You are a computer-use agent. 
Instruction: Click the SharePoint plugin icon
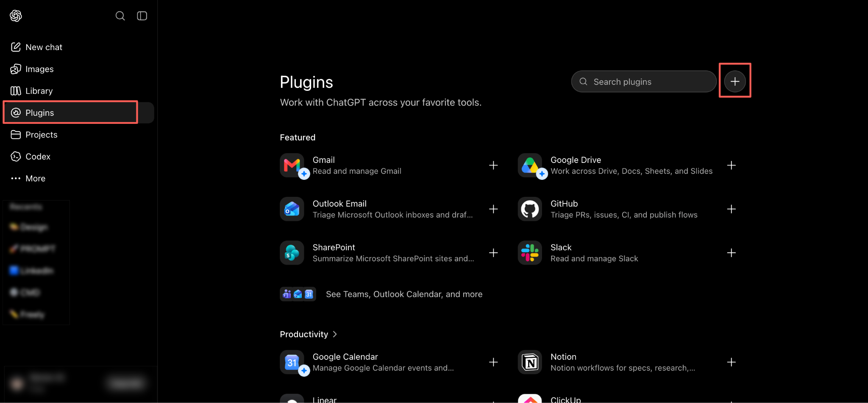tap(292, 253)
